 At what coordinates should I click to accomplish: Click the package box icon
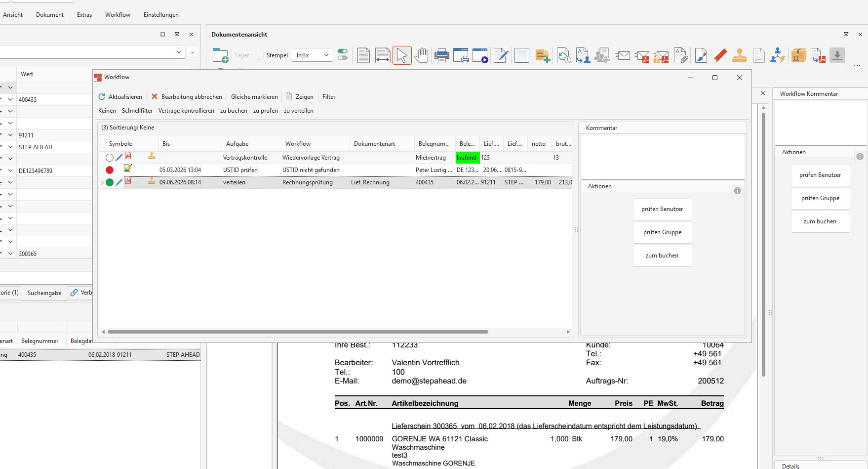pos(798,55)
